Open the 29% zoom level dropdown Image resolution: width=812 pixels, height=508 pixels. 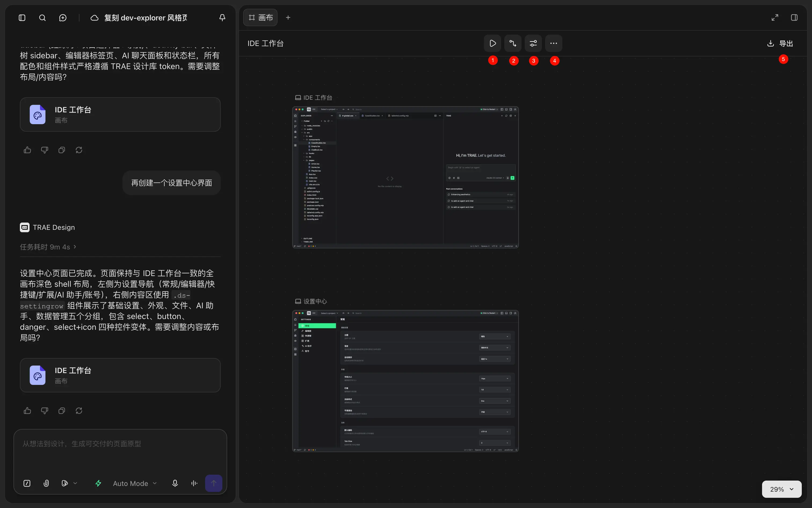click(782, 489)
